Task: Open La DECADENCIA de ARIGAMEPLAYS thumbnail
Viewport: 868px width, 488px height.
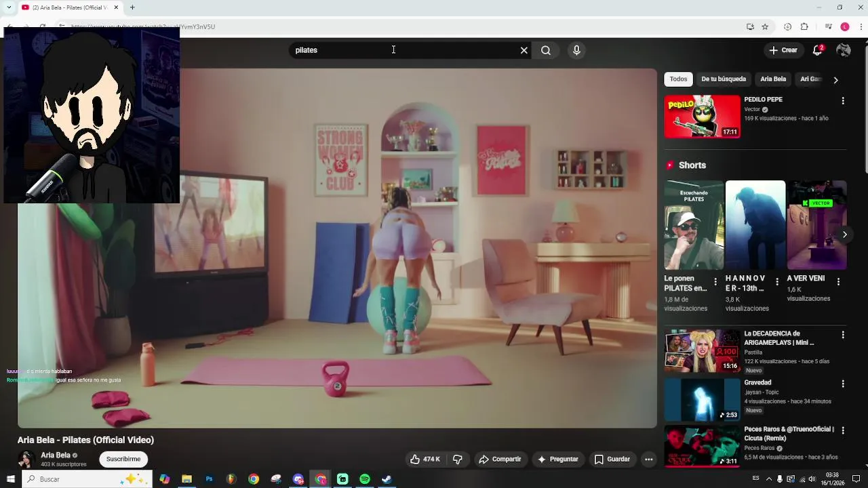Action: 703,351
